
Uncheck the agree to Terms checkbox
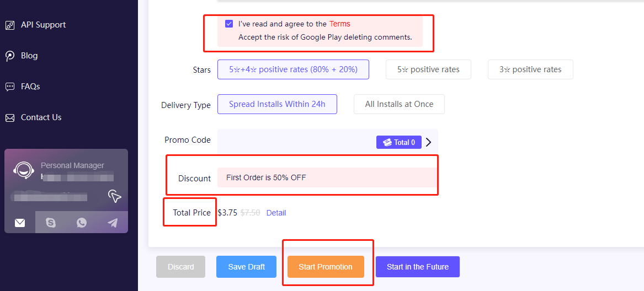click(x=229, y=24)
